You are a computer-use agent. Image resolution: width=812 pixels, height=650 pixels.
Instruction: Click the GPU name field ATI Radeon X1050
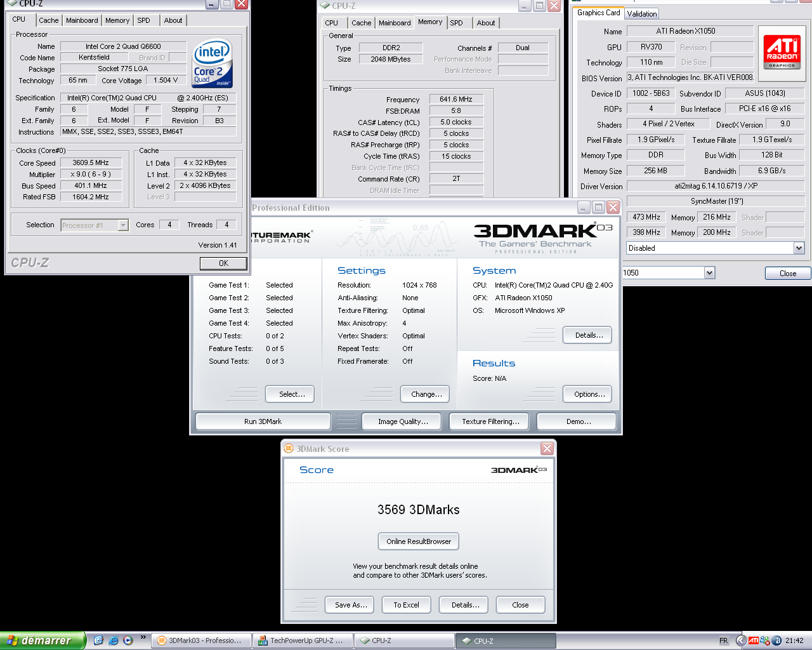pos(690,31)
